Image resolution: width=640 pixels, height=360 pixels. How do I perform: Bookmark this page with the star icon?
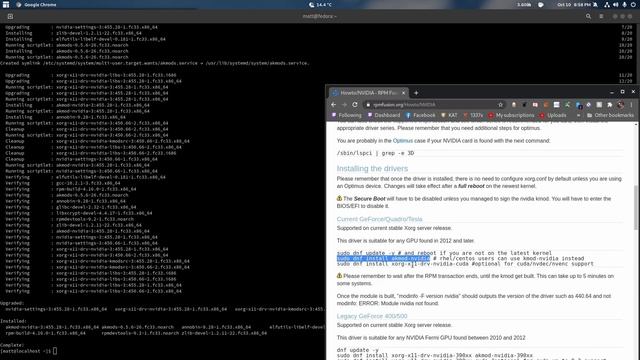click(500, 104)
